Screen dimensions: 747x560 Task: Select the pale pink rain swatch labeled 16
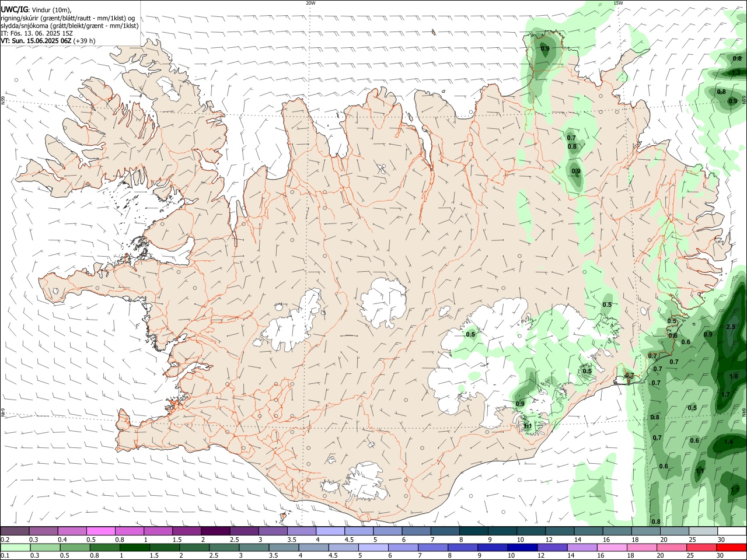coord(612,547)
